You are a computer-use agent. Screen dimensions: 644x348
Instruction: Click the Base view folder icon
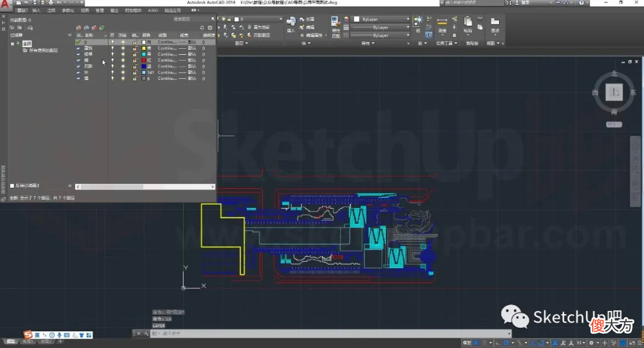click(x=496, y=21)
